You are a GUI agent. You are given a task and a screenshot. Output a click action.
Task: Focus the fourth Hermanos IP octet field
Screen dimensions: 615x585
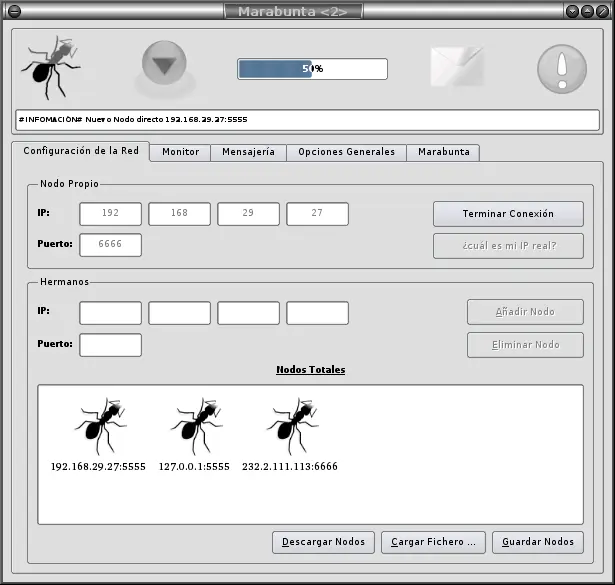pos(317,313)
